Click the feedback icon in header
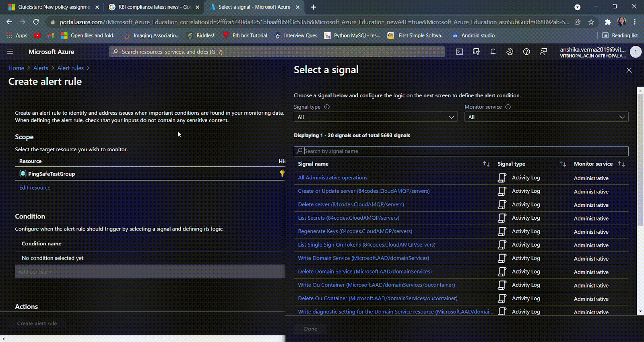644x342 pixels. pos(543,52)
